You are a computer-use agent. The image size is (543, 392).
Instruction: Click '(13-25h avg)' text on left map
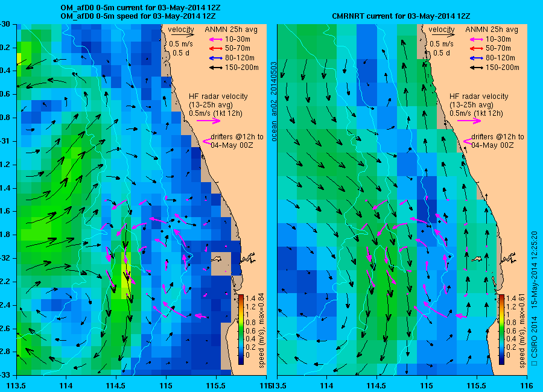click(211, 105)
